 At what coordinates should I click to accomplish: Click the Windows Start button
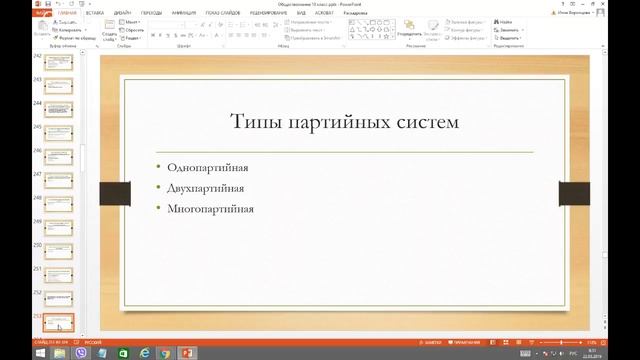(40, 353)
